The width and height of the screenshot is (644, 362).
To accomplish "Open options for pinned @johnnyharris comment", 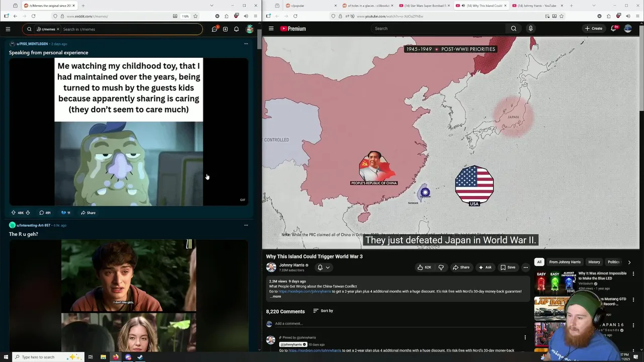I will pos(525,338).
